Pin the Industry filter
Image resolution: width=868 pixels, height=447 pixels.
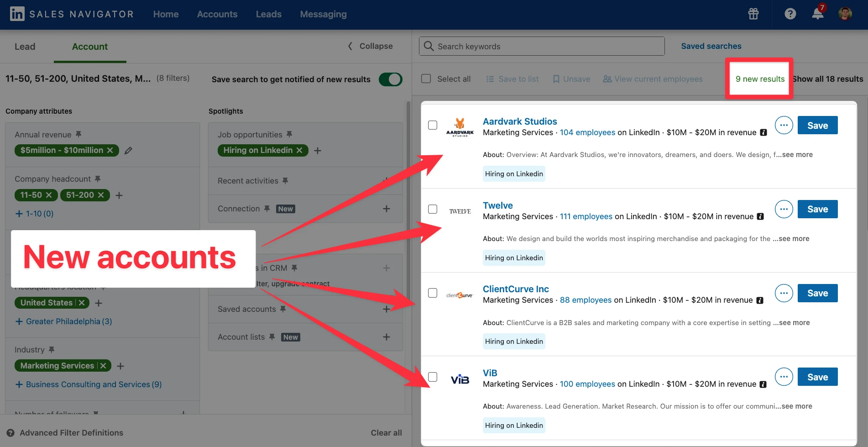[x=52, y=349]
